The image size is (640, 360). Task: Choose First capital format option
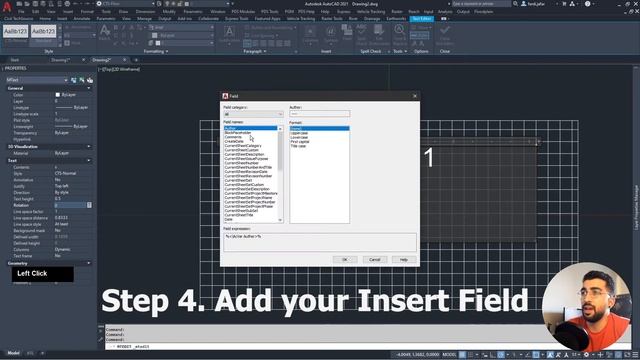(x=300, y=142)
